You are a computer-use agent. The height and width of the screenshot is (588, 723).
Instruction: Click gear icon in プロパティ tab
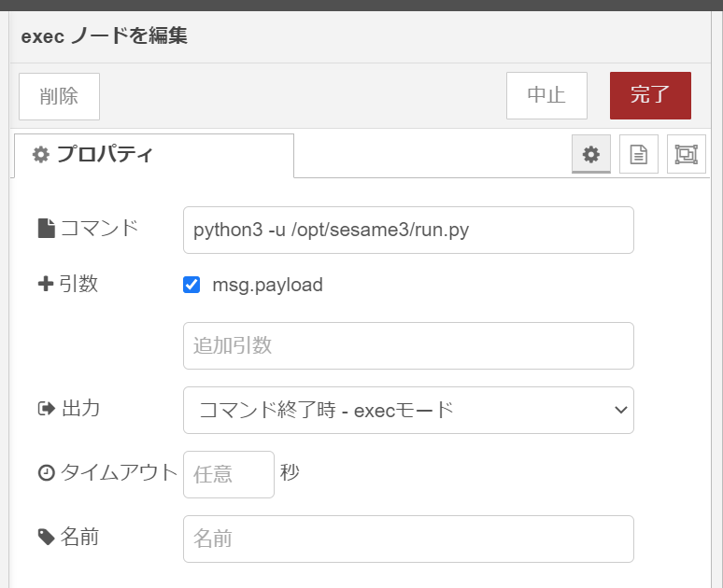pos(40,154)
